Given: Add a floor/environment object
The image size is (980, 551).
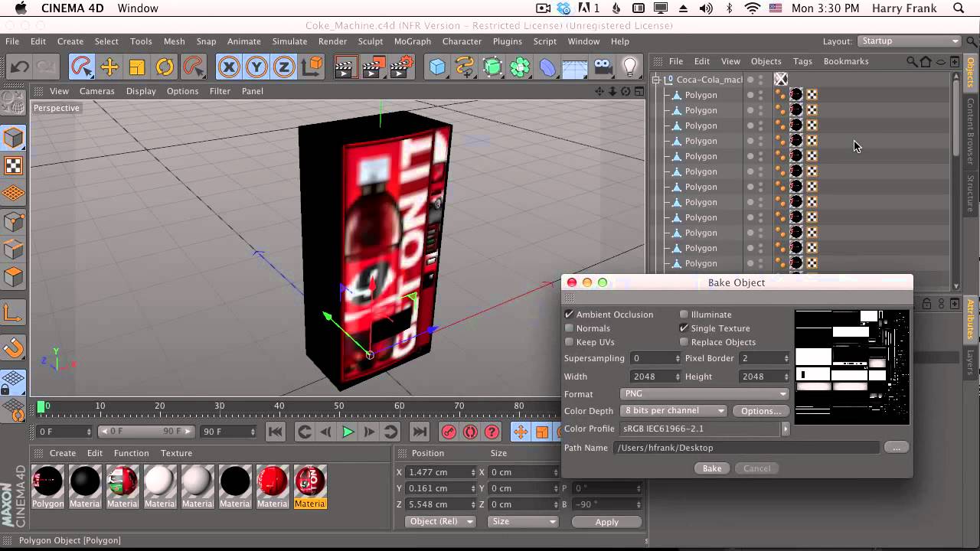Looking at the screenshot, I should 575,67.
